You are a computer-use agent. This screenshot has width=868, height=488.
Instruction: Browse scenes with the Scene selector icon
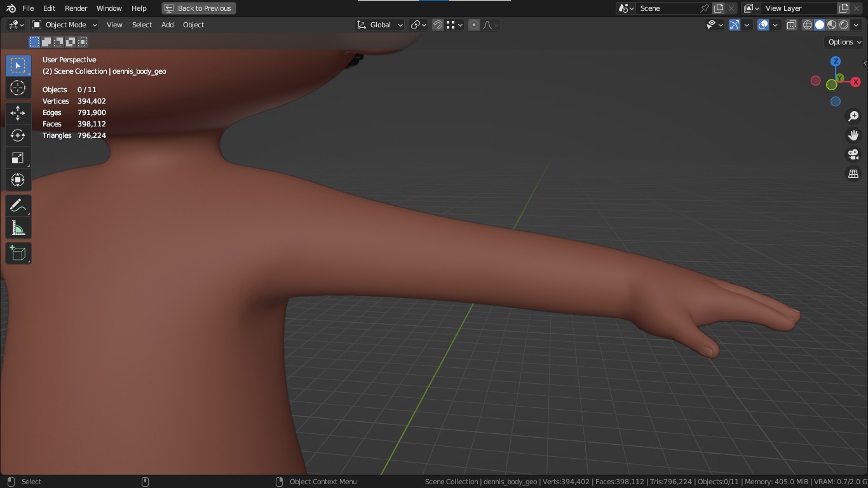click(x=626, y=8)
